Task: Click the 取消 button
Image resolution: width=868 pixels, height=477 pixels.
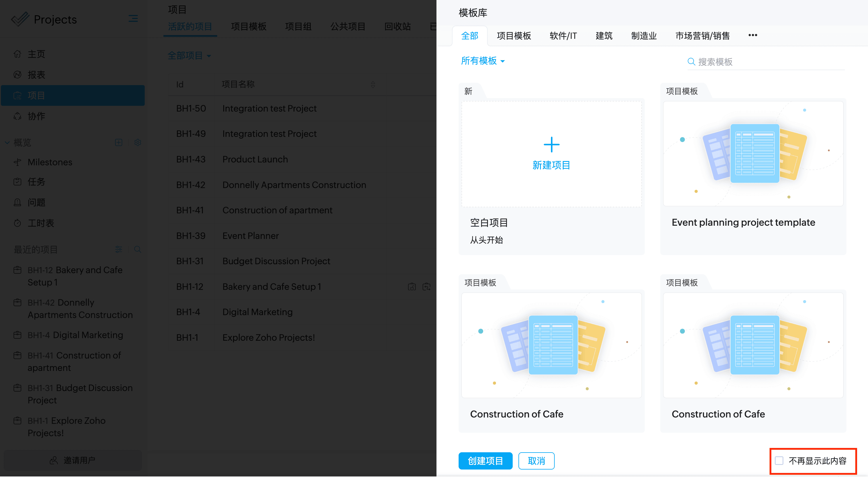Action: point(536,461)
